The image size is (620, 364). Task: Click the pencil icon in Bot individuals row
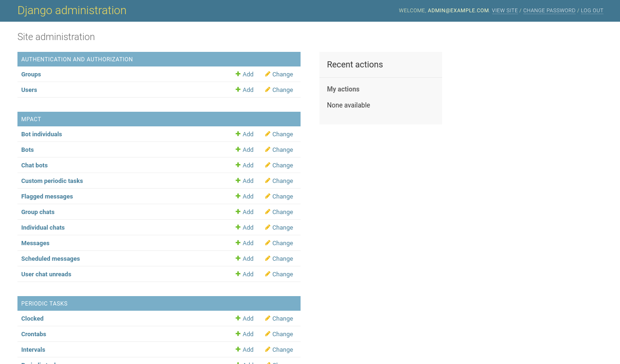(x=268, y=134)
